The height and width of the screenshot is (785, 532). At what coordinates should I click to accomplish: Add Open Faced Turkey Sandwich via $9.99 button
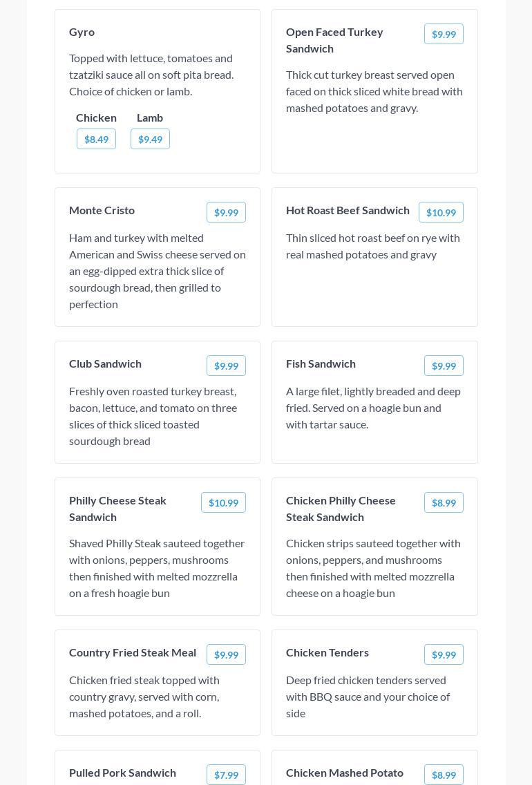pyautogui.click(x=444, y=34)
